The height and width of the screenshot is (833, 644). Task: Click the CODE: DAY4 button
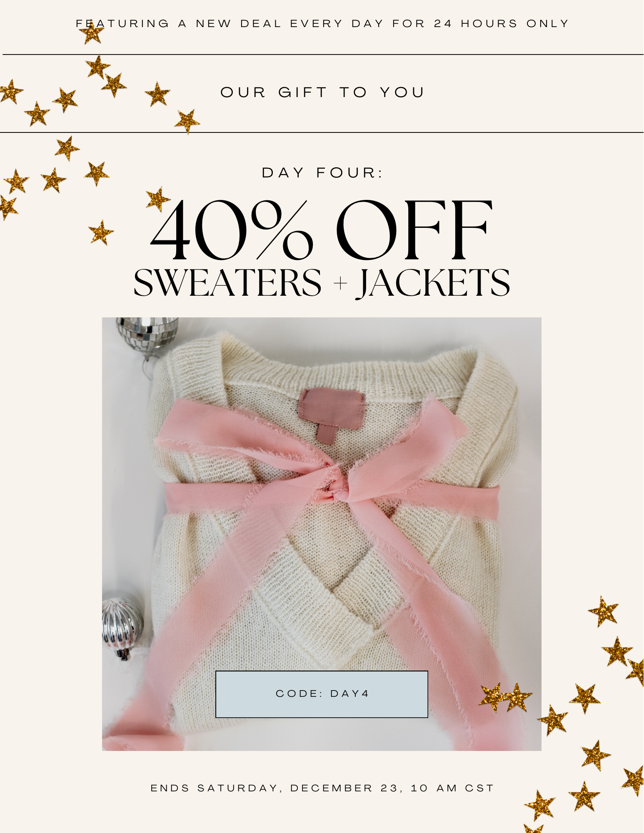[322, 694]
